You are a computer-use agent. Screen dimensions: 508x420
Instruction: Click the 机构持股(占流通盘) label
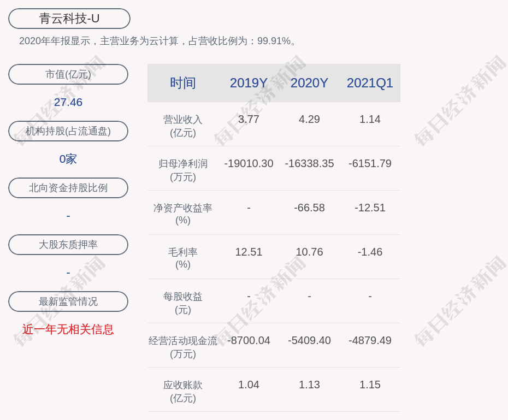[x=68, y=131]
